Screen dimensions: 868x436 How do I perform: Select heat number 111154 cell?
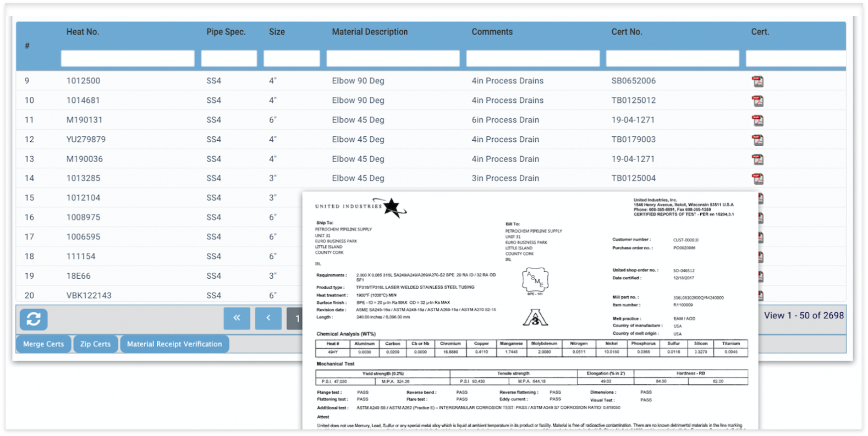tap(81, 257)
